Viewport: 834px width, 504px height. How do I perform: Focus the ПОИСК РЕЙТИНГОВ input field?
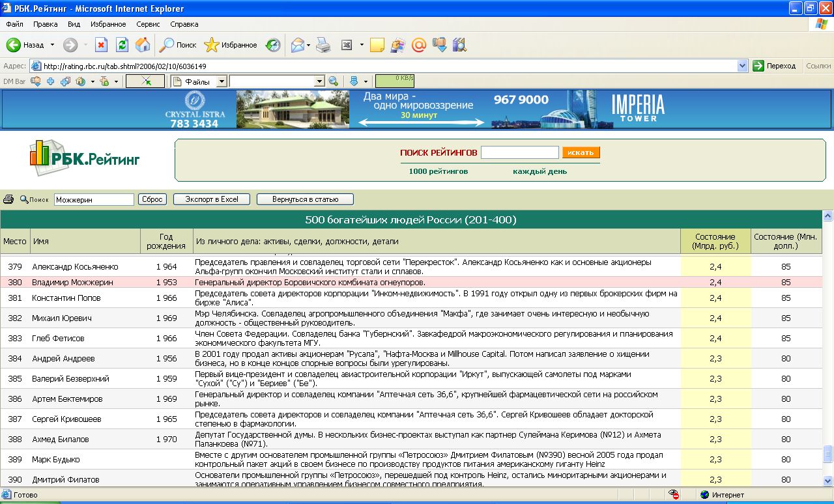click(519, 152)
